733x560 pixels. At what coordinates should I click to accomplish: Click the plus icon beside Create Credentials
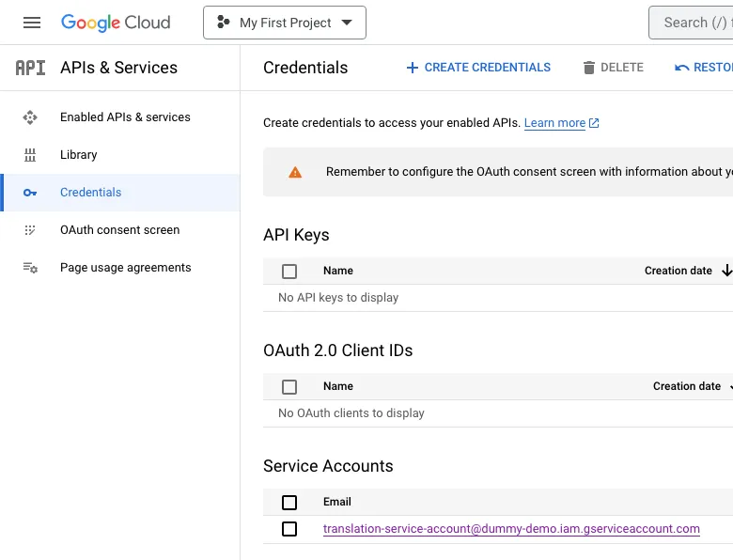pyautogui.click(x=413, y=68)
